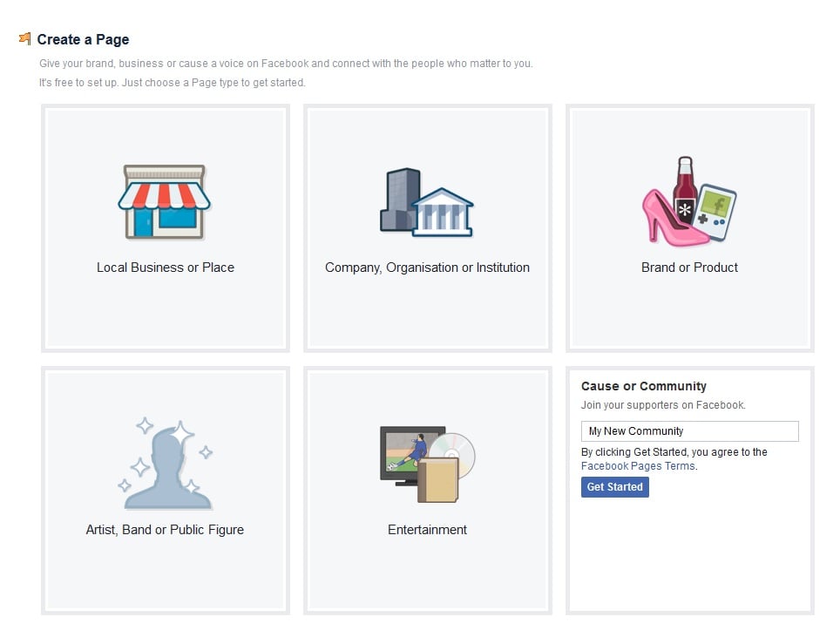
Task: Click the Cause or Community heading
Action: [x=643, y=386]
